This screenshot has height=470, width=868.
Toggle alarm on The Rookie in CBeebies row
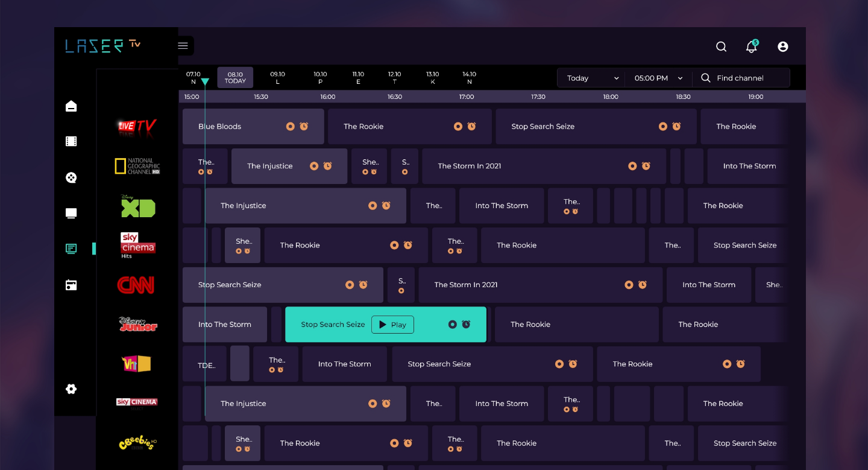click(x=408, y=443)
